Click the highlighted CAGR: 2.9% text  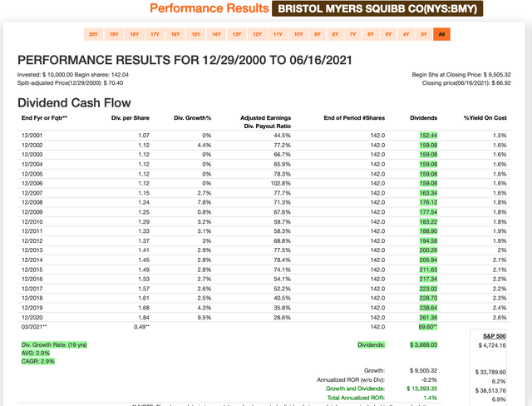point(37,361)
